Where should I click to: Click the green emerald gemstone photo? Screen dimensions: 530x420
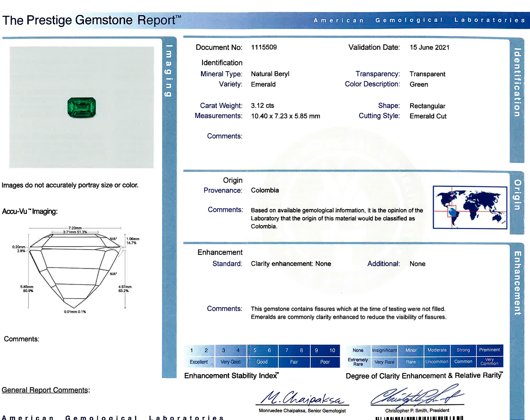pos(81,108)
